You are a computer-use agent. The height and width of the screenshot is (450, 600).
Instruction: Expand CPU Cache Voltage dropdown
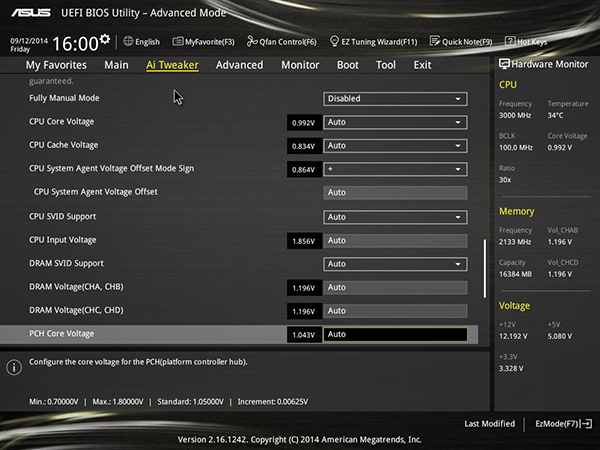[x=395, y=146]
